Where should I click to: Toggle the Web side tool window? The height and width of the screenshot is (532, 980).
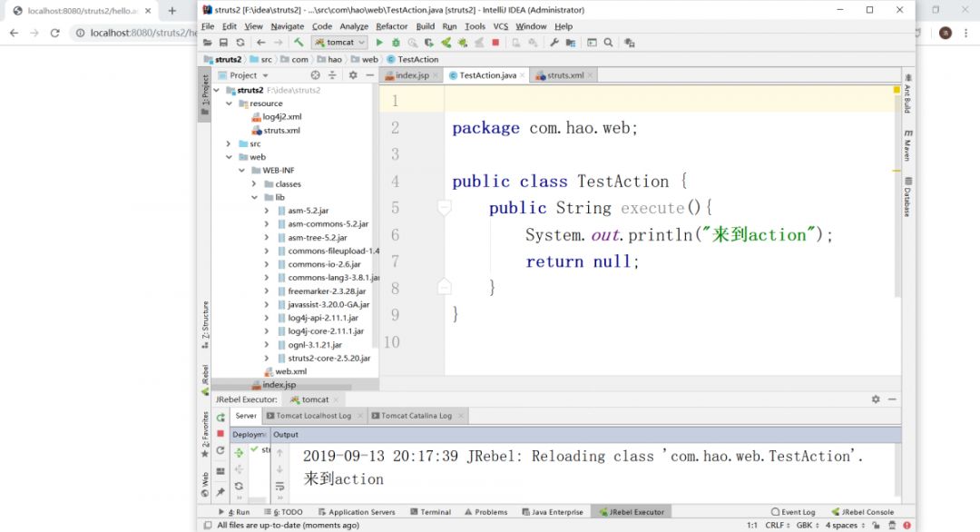click(x=204, y=485)
